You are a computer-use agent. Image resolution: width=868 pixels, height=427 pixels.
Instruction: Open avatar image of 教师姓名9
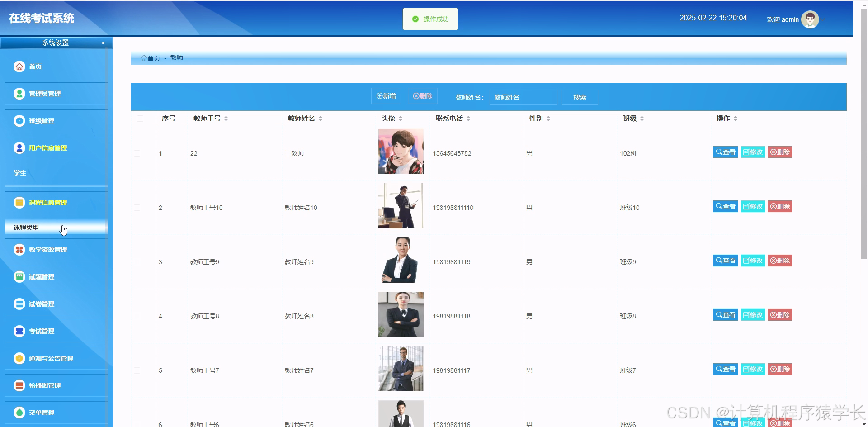coord(401,260)
